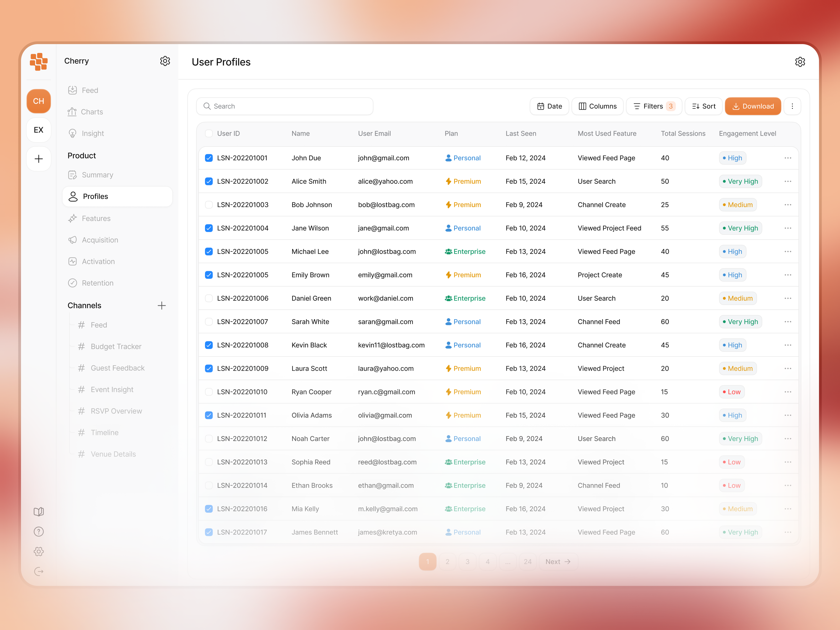Switch to the Profiles section

(x=95, y=196)
